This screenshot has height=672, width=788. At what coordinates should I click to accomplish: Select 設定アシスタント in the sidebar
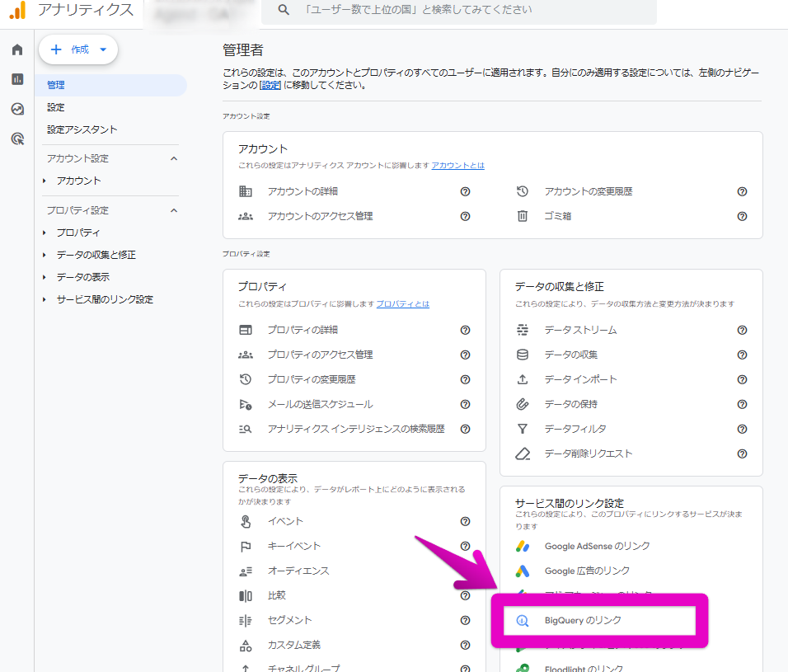(x=82, y=129)
